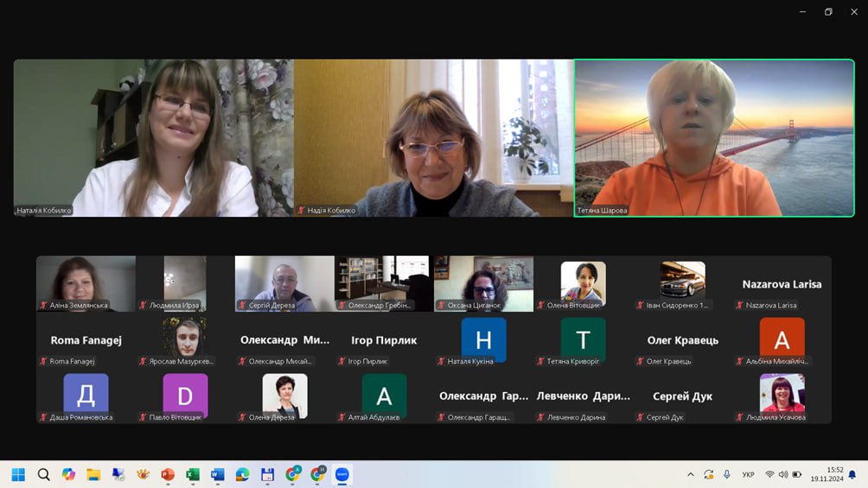Open Chrome with the A profile badge
Viewport: 868px width, 488px height.
pos(293,474)
